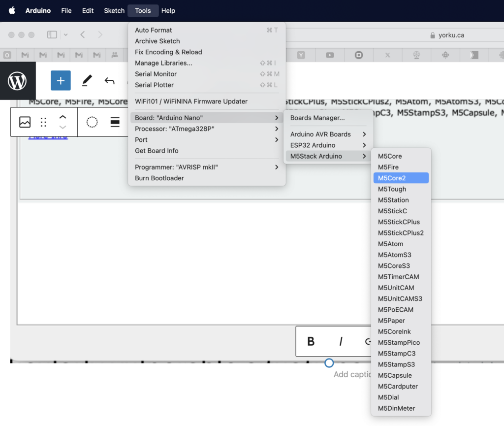
Task: Open WiFi101 / WiFiNINA Firmware Updater
Action: pos(207,101)
